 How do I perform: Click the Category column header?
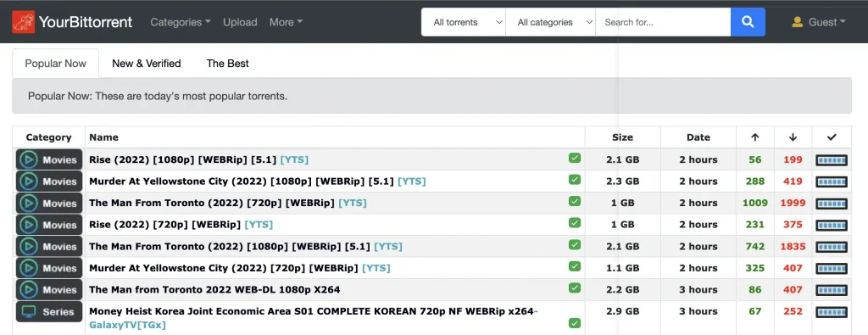48,137
